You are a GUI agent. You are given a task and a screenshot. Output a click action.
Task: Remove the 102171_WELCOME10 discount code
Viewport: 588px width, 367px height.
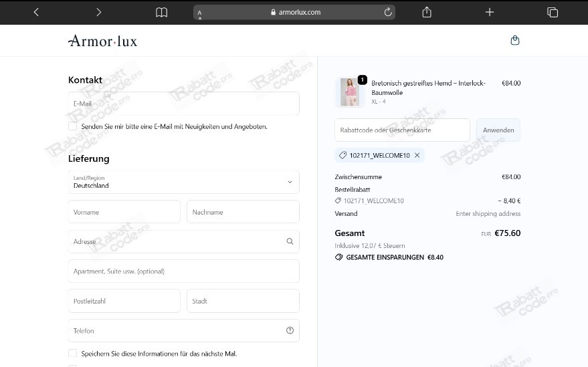tap(417, 155)
